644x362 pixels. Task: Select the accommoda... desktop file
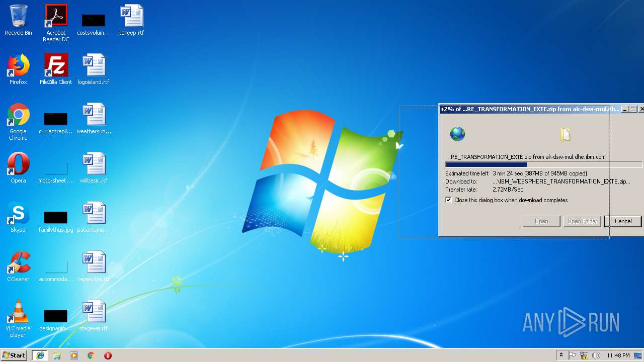[x=56, y=271]
